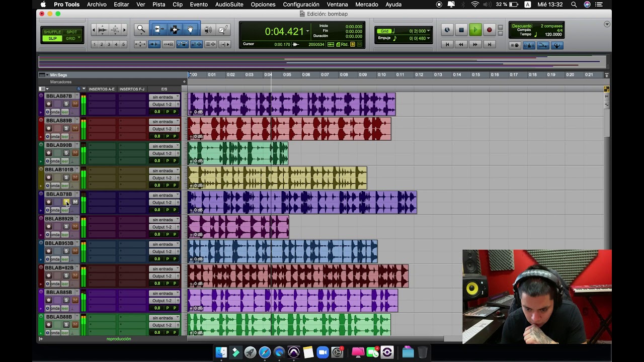The image size is (644, 362).
Task: Toggle Tab to Transients button
Action: tap(154, 44)
